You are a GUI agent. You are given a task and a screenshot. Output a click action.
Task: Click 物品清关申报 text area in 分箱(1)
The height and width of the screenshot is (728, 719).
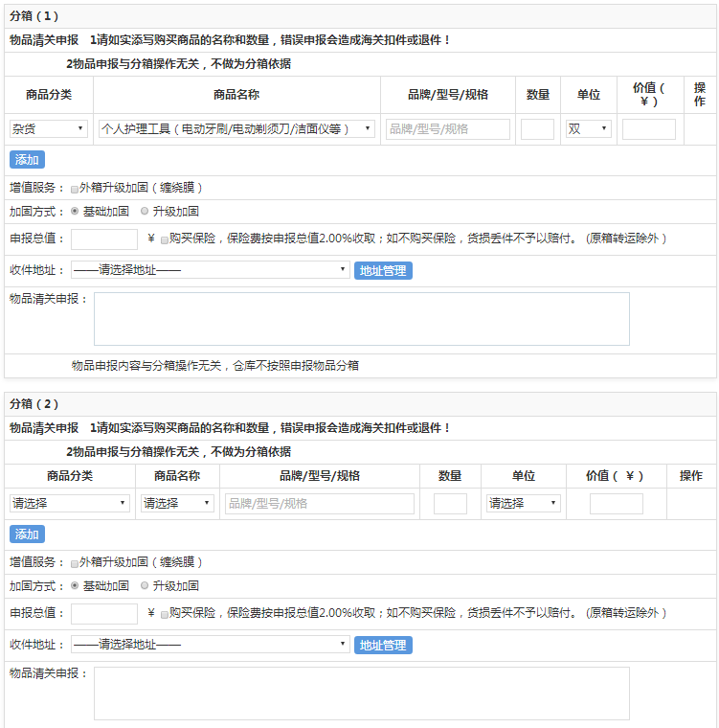361,319
